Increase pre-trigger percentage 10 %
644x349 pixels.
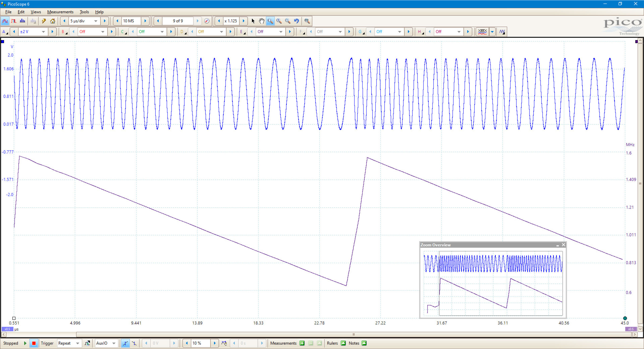pos(215,343)
